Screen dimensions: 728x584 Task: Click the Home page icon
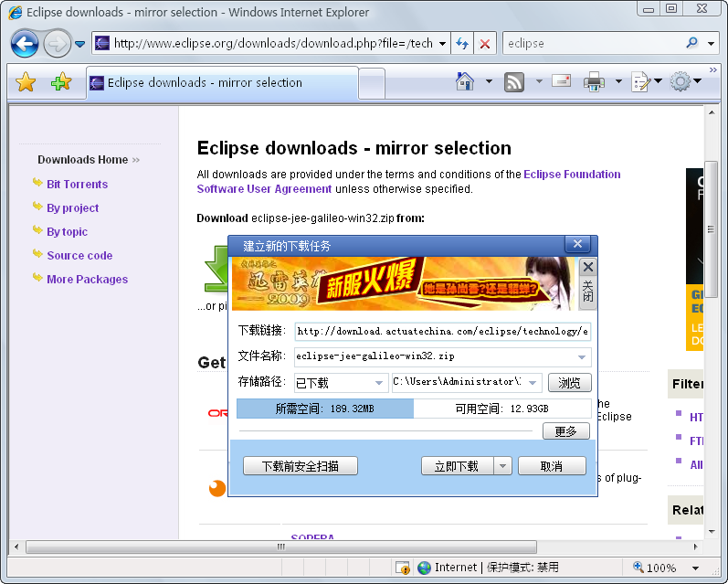click(466, 81)
